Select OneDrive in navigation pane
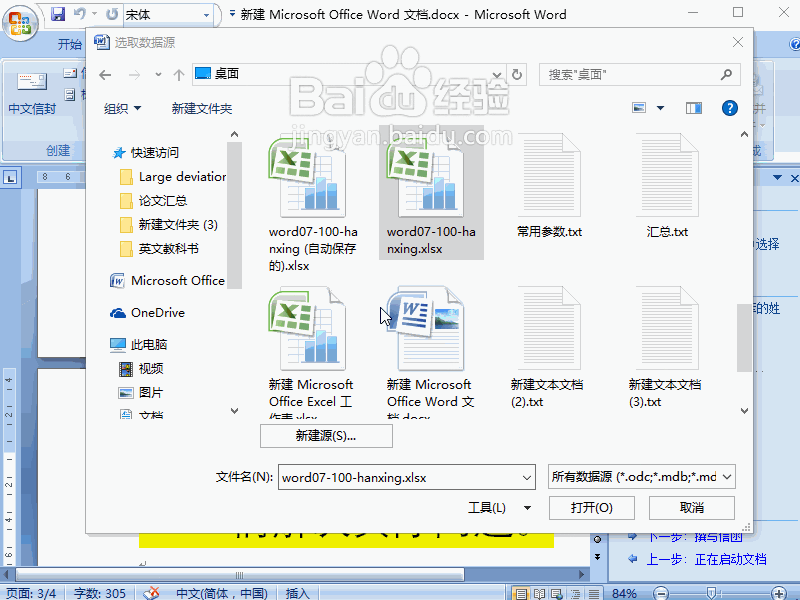The image size is (800, 600). tap(147, 313)
